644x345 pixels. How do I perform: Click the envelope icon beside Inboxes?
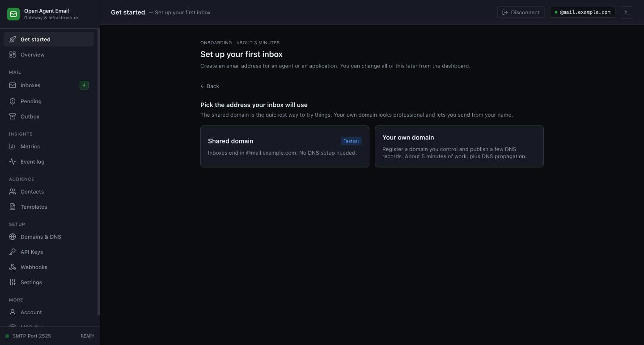pos(13,85)
